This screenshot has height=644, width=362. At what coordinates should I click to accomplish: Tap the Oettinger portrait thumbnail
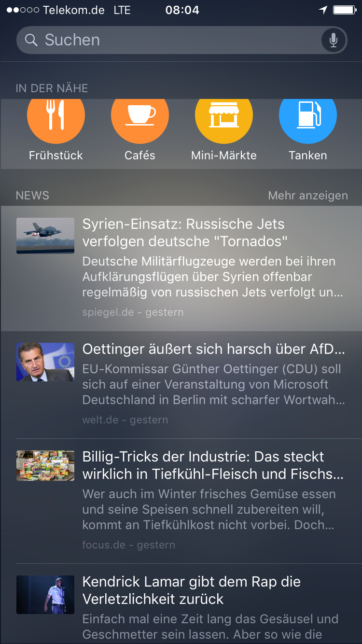(45, 362)
